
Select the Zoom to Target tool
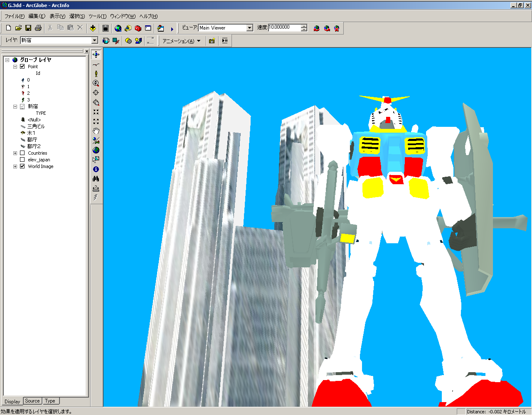(x=96, y=102)
